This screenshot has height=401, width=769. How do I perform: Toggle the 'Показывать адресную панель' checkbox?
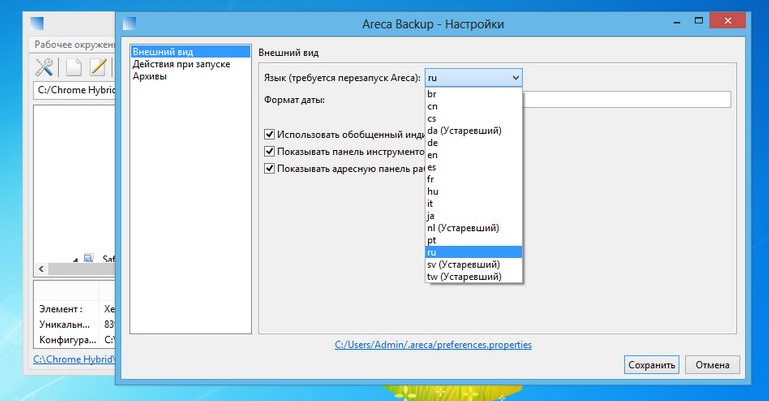click(269, 168)
